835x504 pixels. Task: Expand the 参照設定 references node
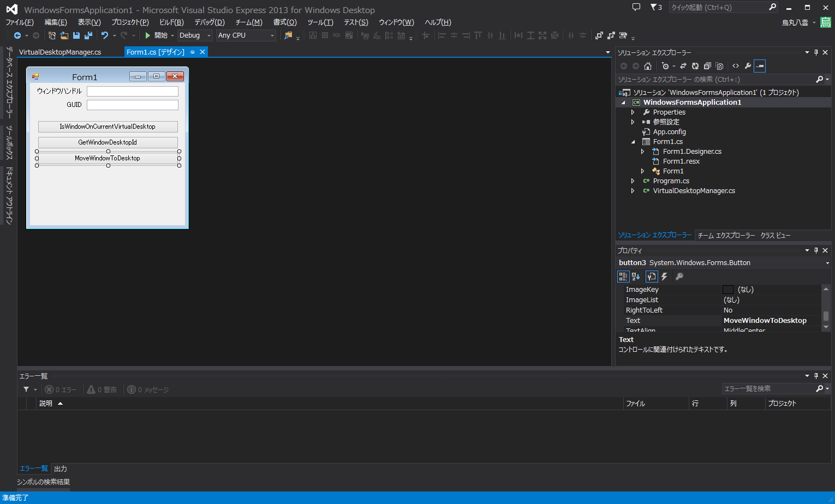coord(633,122)
